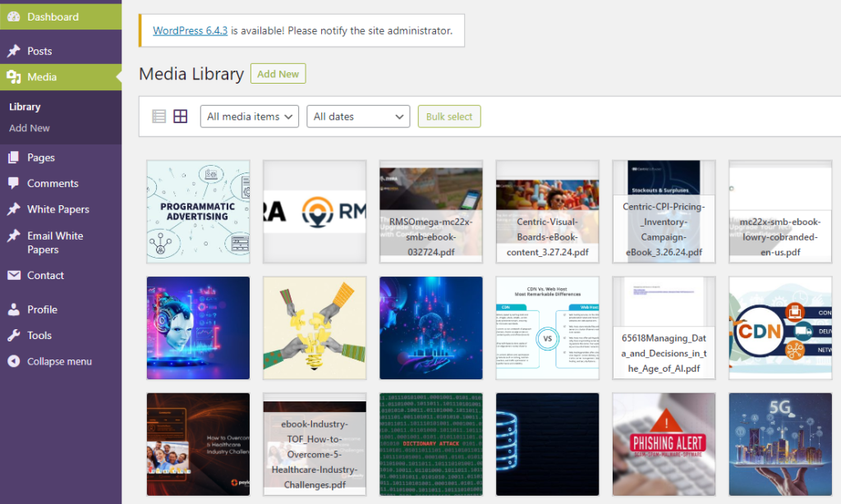
Task: Select the Dictionary Attack binary code thumbnail
Action: pyautogui.click(x=430, y=444)
